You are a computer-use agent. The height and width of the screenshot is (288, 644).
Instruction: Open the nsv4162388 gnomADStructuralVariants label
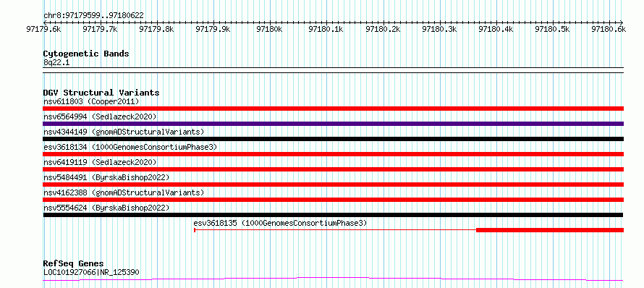pos(124,192)
